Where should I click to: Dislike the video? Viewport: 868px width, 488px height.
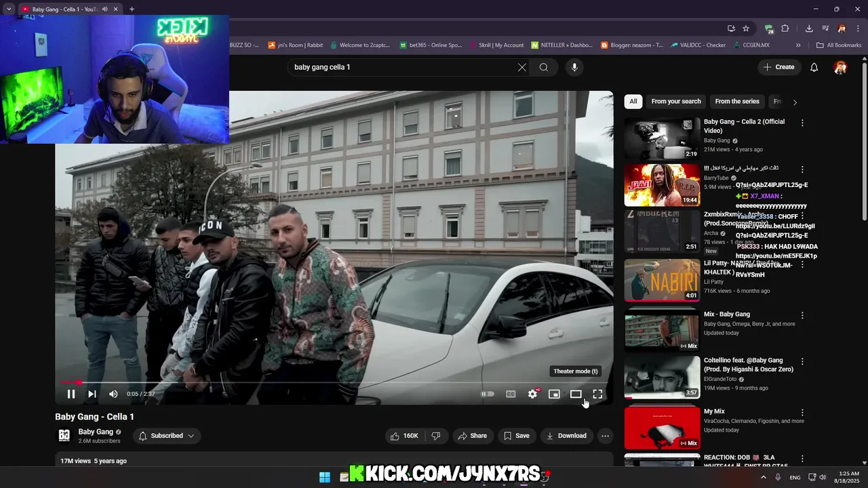436,436
